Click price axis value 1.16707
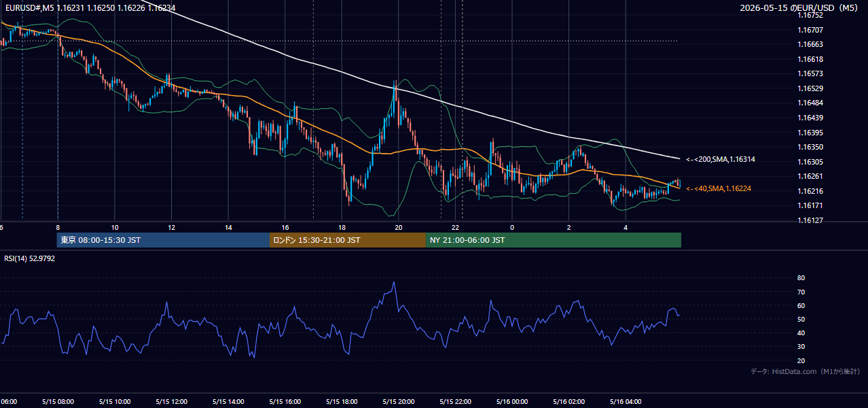This screenshot has height=408, width=868. click(x=810, y=30)
